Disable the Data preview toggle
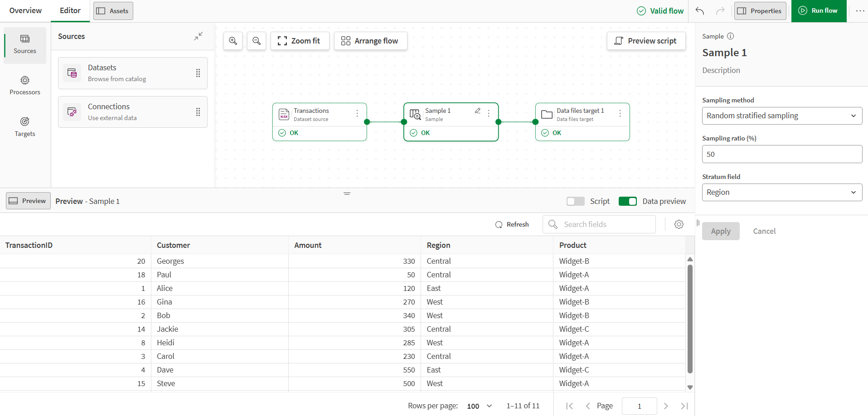Screen dimensions: 868x416 click(628, 201)
